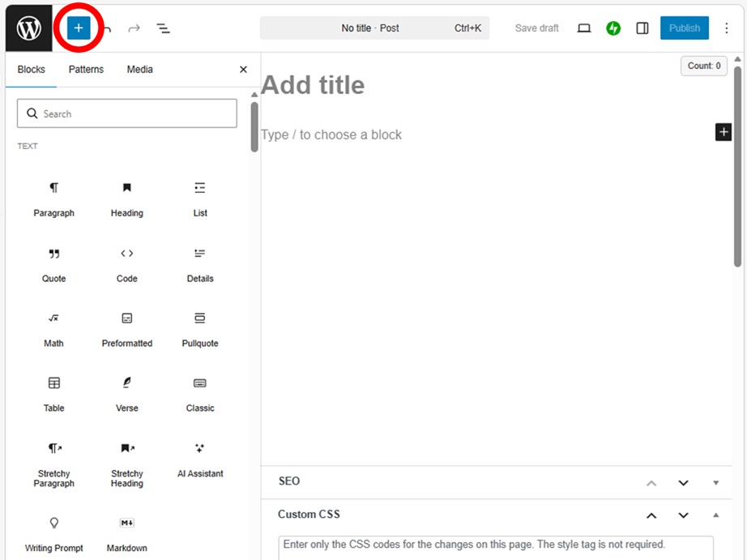Viewport: 747px width, 560px height.
Task: Click Save draft
Action: (x=537, y=28)
